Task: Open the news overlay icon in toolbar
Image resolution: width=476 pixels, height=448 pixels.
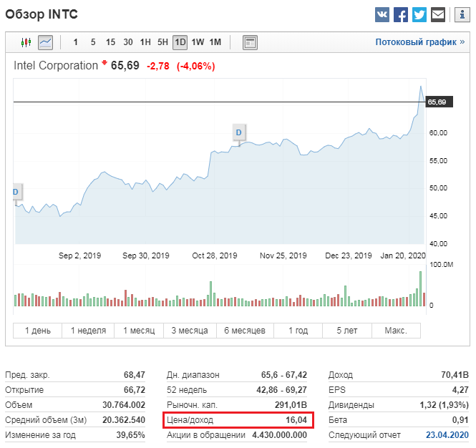Action: tap(250, 42)
